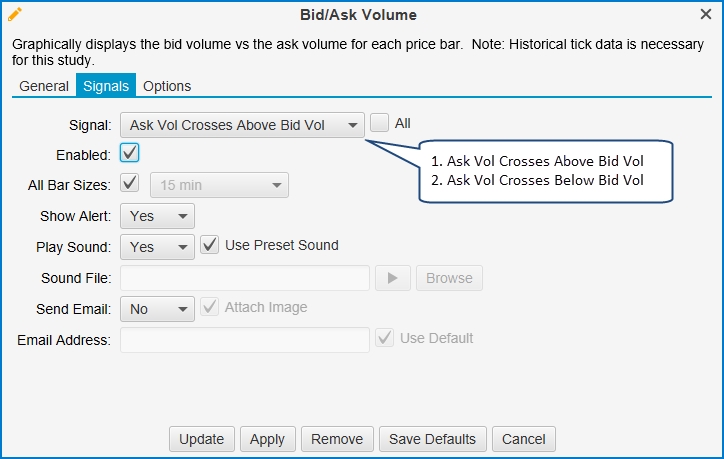724x459 pixels.
Task: Select the Signals tab
Action: (x=106, y=86)
